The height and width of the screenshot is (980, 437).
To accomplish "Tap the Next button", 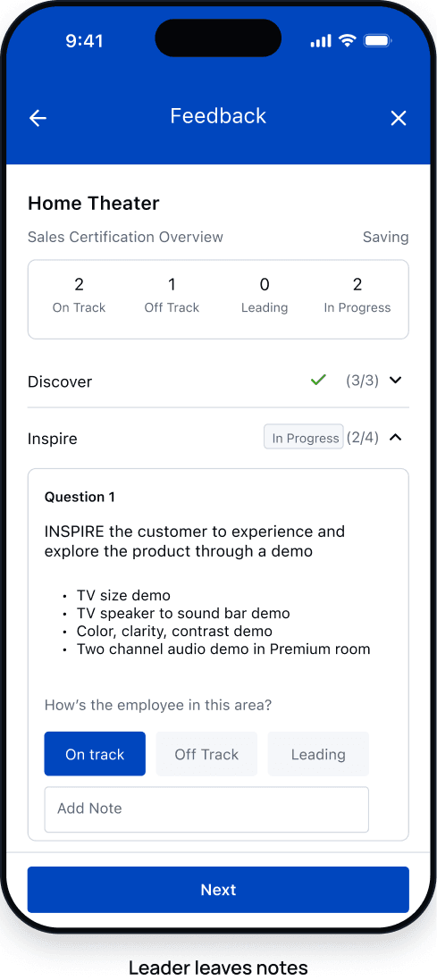I will click(218, 890).
